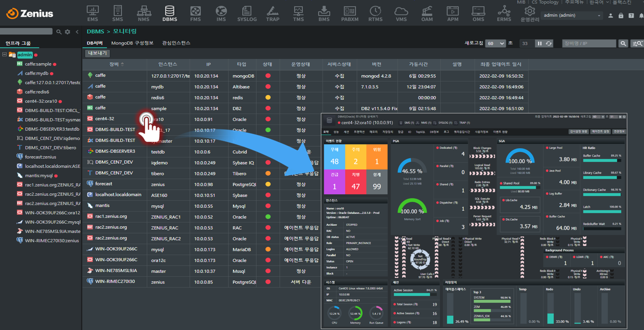Open the FMS module
This screenshot has width=644, height=330.
pyautogui.click(x=195, y=13)
